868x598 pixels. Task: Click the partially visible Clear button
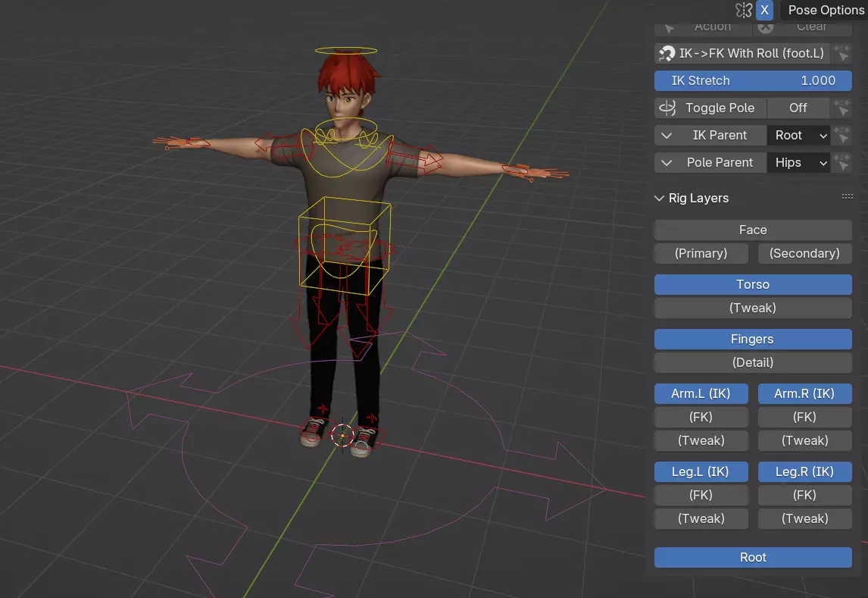[802, 28]
